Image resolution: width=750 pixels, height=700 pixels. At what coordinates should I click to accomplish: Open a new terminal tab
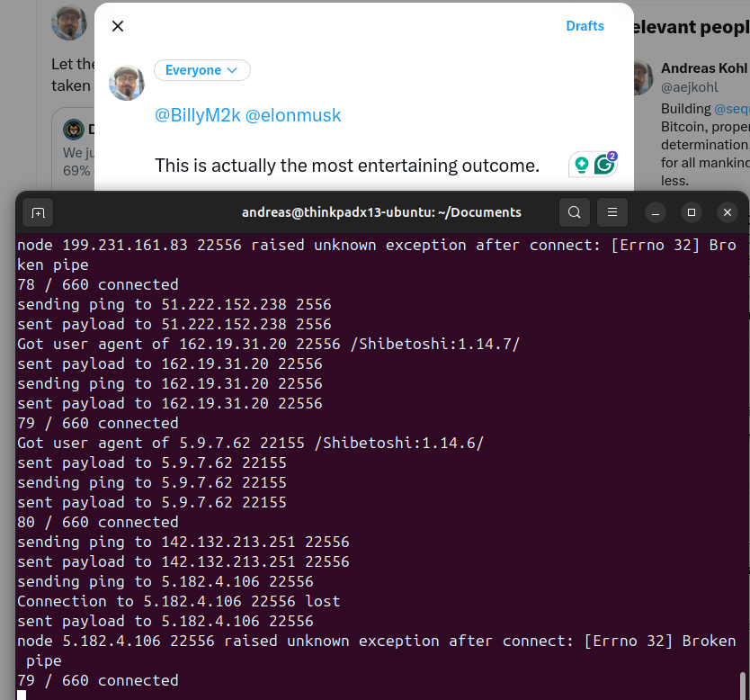point(37,212)
